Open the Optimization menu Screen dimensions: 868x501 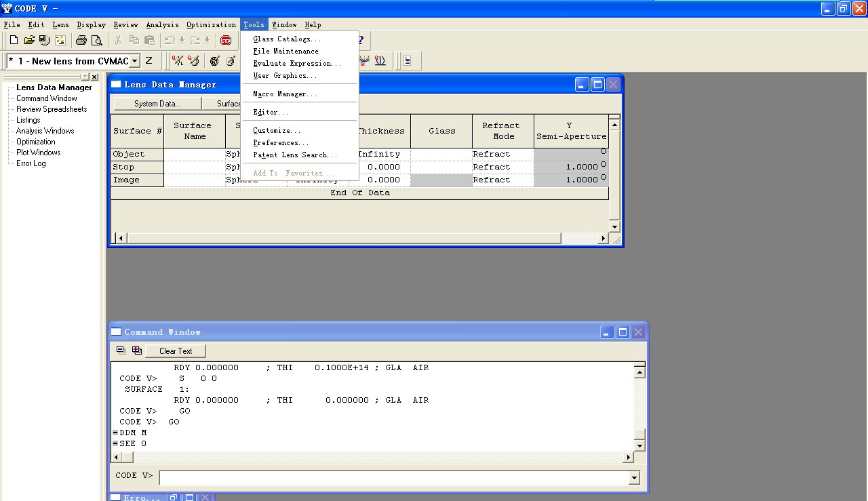coord(212,25)
